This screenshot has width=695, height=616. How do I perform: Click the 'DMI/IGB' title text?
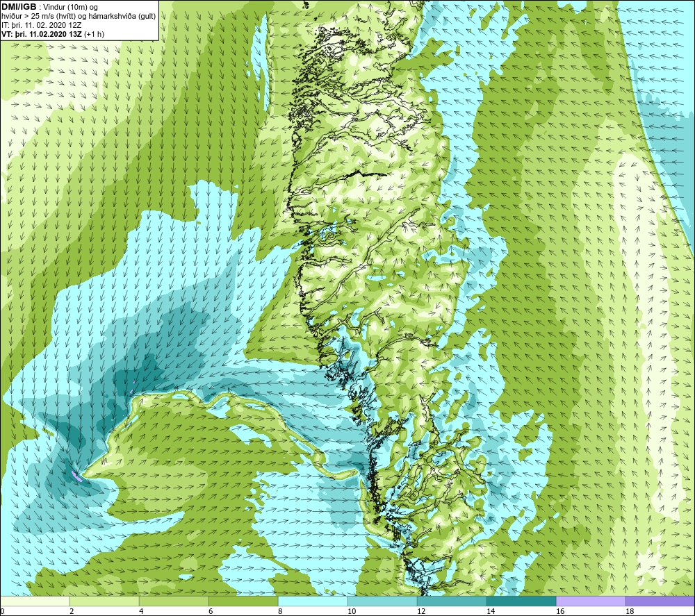tap(19, 7)
